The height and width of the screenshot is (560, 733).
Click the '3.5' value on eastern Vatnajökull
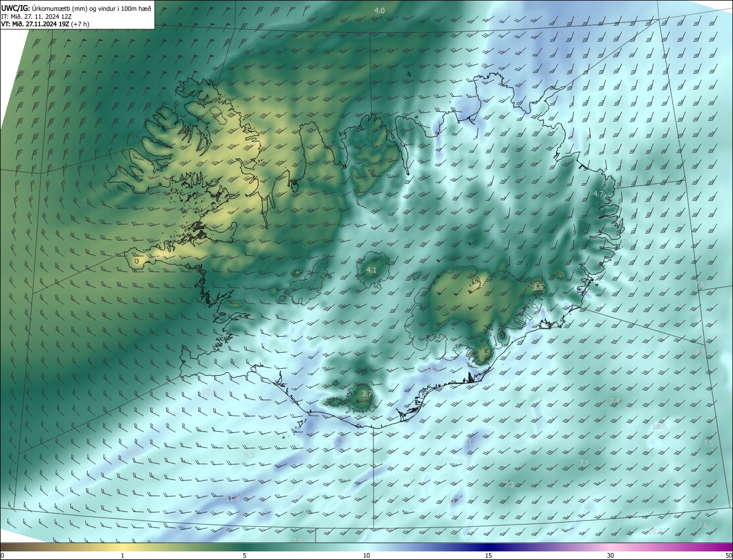pos(538,287)
